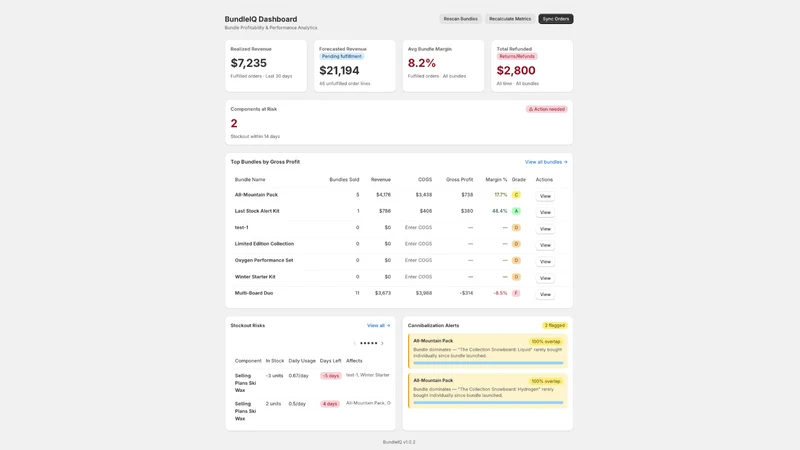Click Enter COGS for Winter Starter Kit
This screenshot has width=800, height=450.
[x=418, y=277]
